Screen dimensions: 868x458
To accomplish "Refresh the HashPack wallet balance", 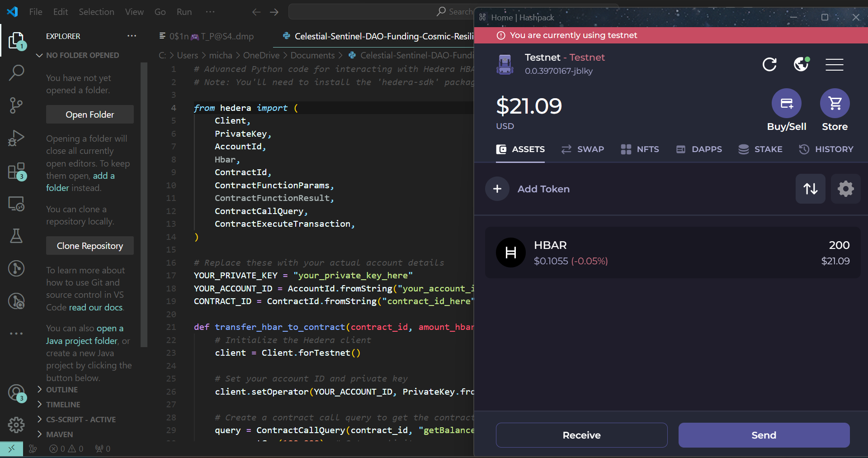I will point(769,64).
